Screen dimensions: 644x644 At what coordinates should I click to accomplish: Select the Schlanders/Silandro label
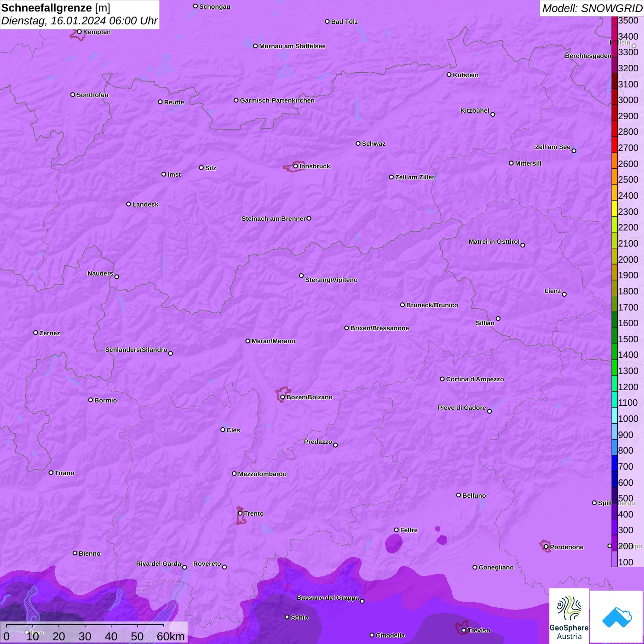tap(136, 350)
